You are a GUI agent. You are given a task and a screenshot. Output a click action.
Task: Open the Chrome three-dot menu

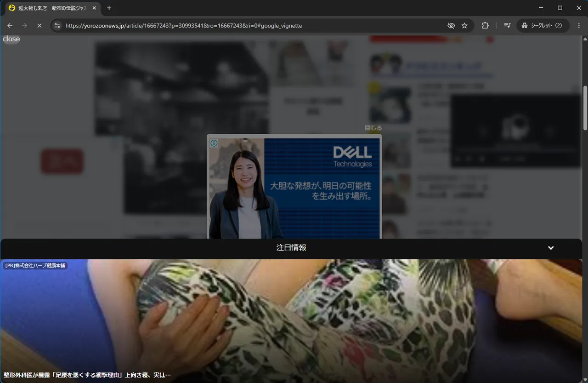click(x=579, y=26)
